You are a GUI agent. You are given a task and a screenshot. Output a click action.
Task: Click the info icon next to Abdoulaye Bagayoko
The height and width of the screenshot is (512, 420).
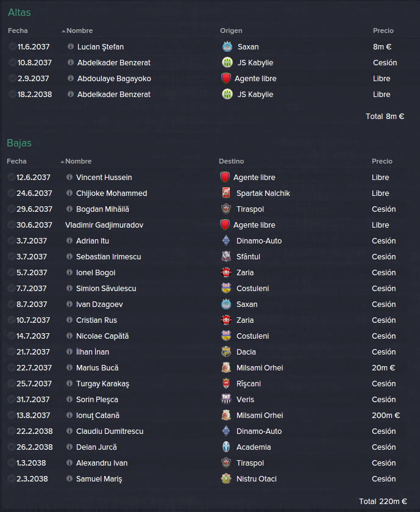coord(71,78)
